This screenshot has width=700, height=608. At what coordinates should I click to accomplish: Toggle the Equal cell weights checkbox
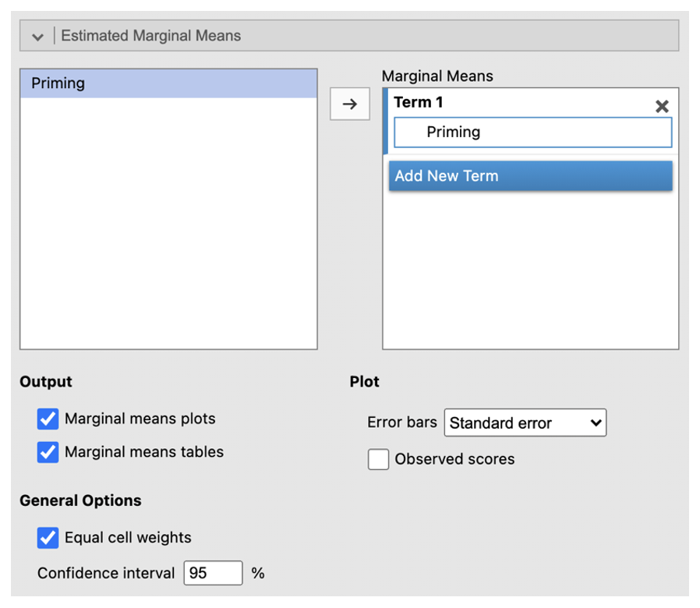click(x=48, y=538)
